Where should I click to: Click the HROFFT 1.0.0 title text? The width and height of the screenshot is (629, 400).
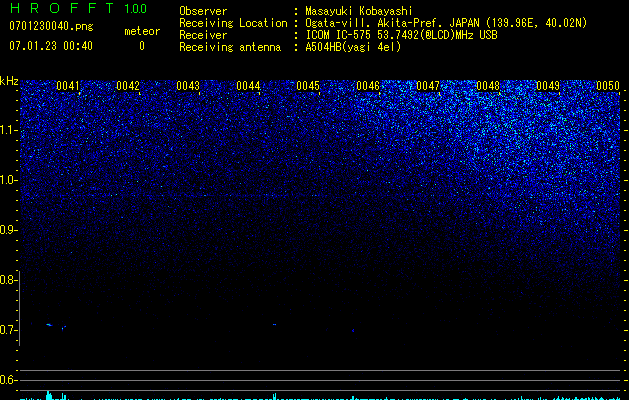pos(78,8)
